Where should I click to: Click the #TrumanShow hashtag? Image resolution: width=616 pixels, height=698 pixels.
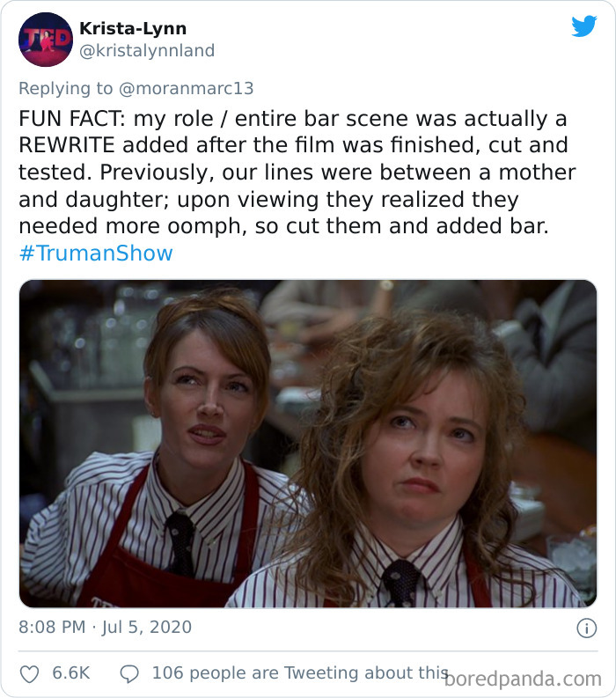[x=96, y=253]
